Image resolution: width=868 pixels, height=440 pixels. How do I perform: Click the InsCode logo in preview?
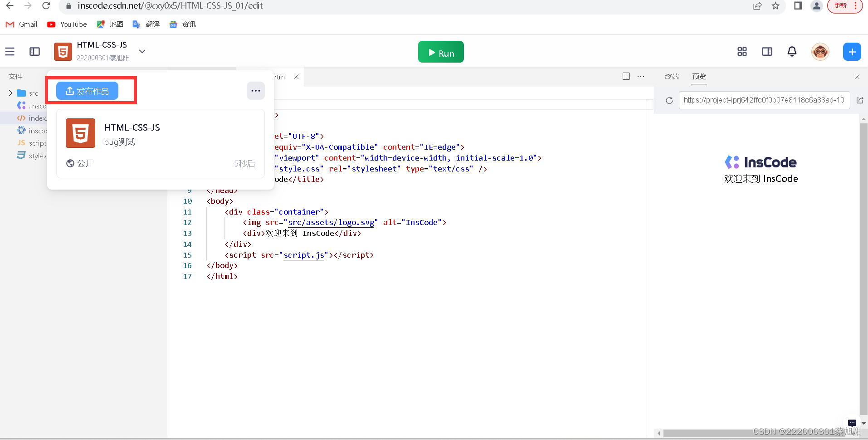tap(761, 162)
